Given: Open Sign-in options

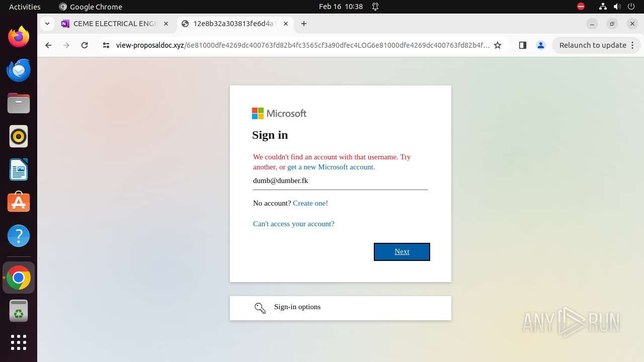Looking at the screenshot, I should point(341,308).
